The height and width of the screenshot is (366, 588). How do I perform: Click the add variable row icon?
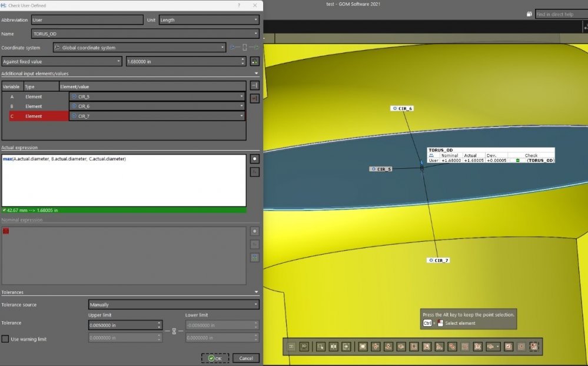point(254,86)
